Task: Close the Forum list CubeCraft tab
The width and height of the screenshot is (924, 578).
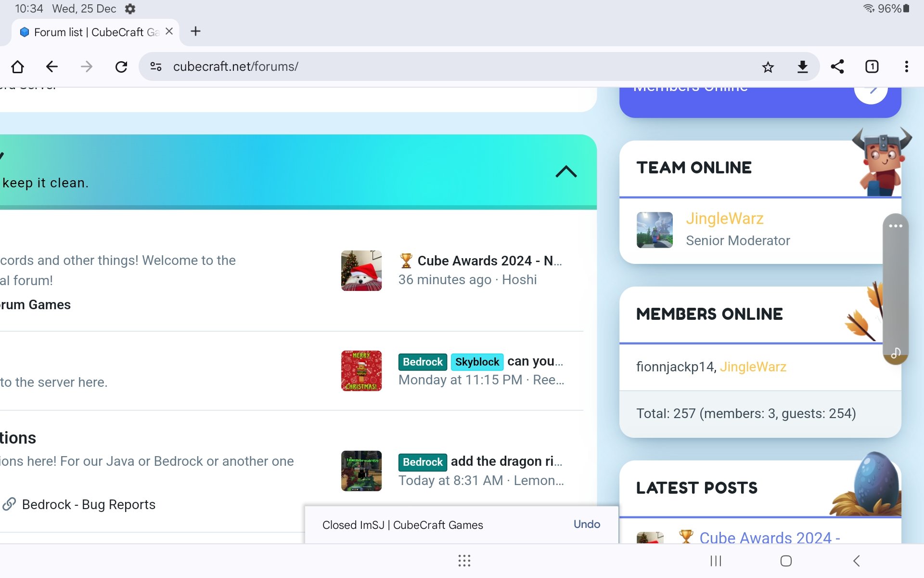Action: pos(169,31)
